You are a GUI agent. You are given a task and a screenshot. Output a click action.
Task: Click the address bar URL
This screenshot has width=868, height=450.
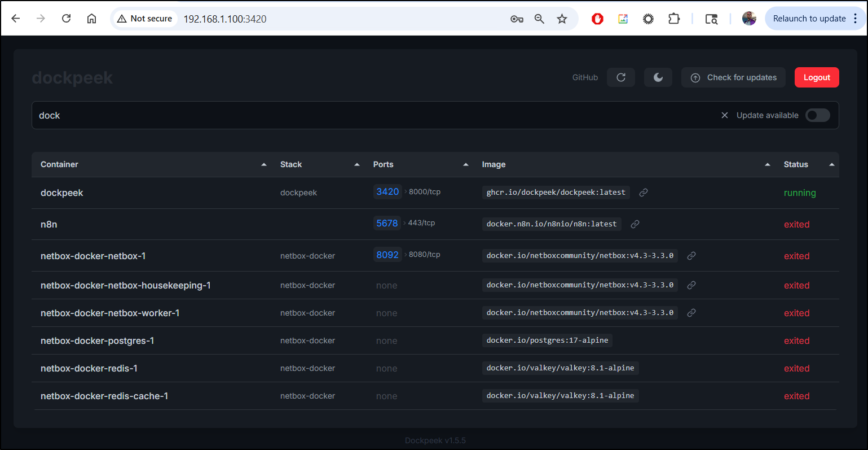pyautogui.click(x=225, y=19)
